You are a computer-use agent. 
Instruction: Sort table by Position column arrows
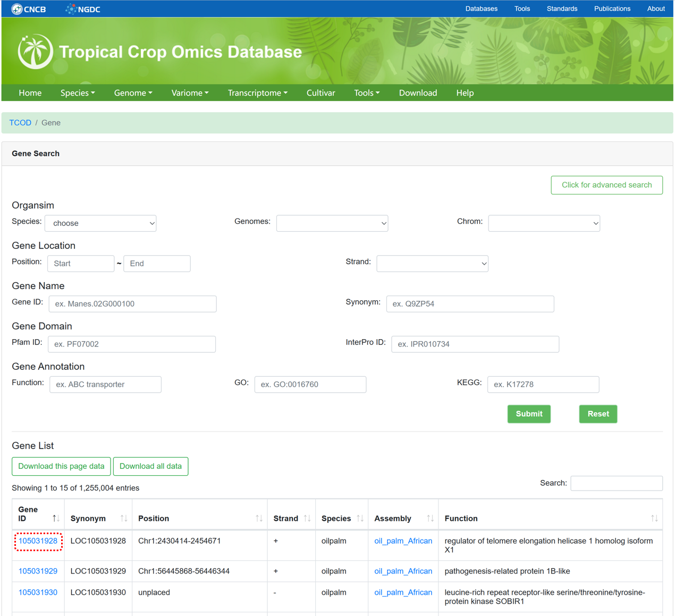click(259, 518)
